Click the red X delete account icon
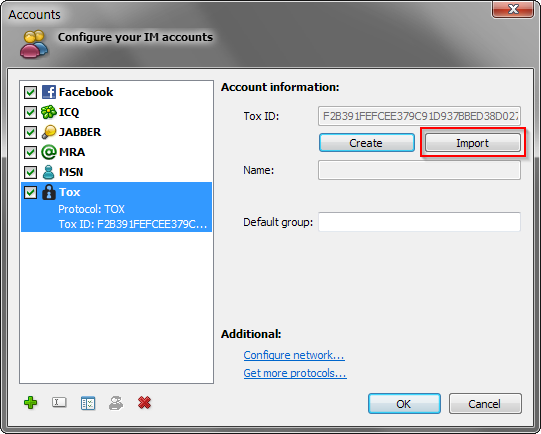Image resolution: width=541 pixels, height=434 pixels. [144, 403]
